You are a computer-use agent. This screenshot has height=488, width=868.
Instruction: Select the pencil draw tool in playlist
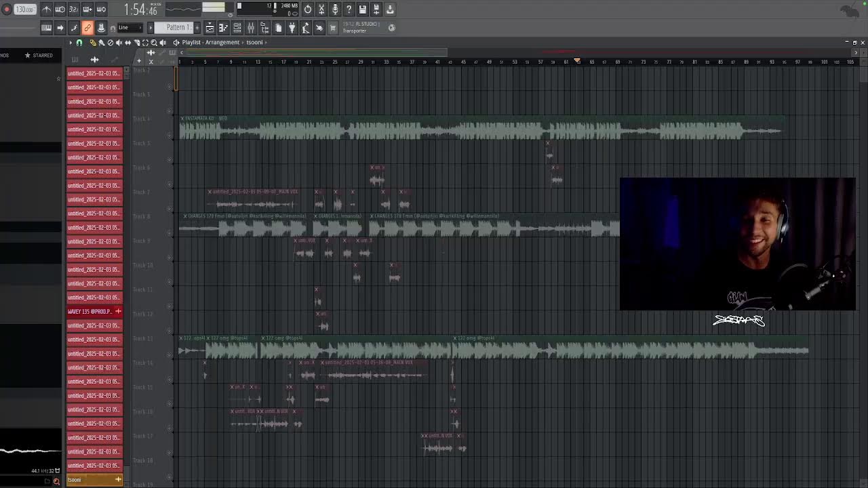[x=93, y=43]
